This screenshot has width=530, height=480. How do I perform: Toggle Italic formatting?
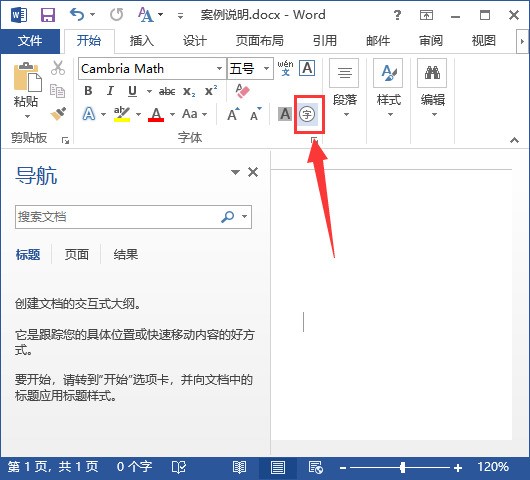click(x=110, y=91)
